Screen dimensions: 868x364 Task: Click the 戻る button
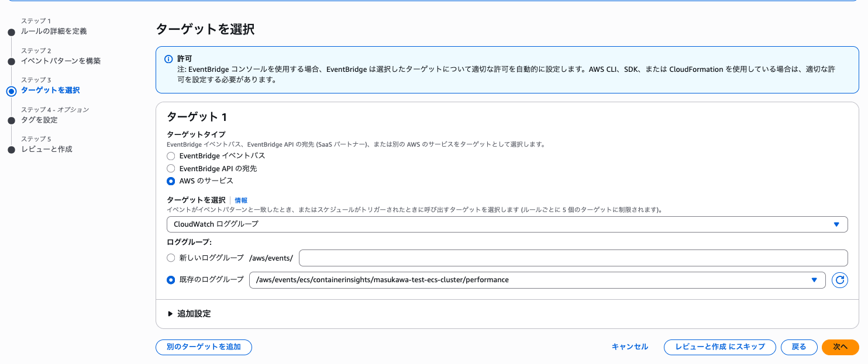(x=799, y=346)
